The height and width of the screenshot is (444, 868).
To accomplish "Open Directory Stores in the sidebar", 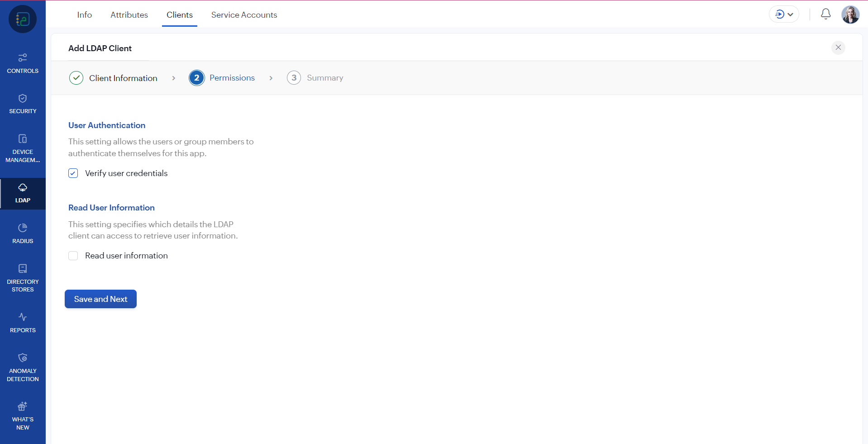I will coord(23,278).
